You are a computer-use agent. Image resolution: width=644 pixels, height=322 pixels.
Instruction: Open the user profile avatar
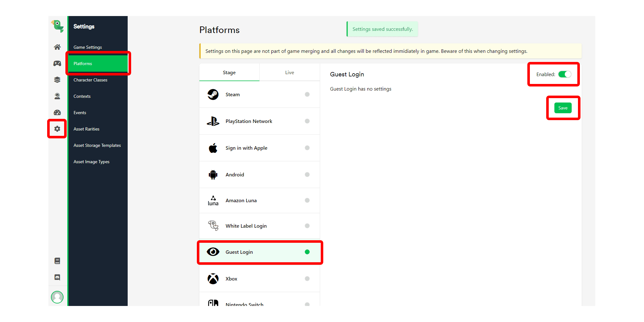click(57, 297)
